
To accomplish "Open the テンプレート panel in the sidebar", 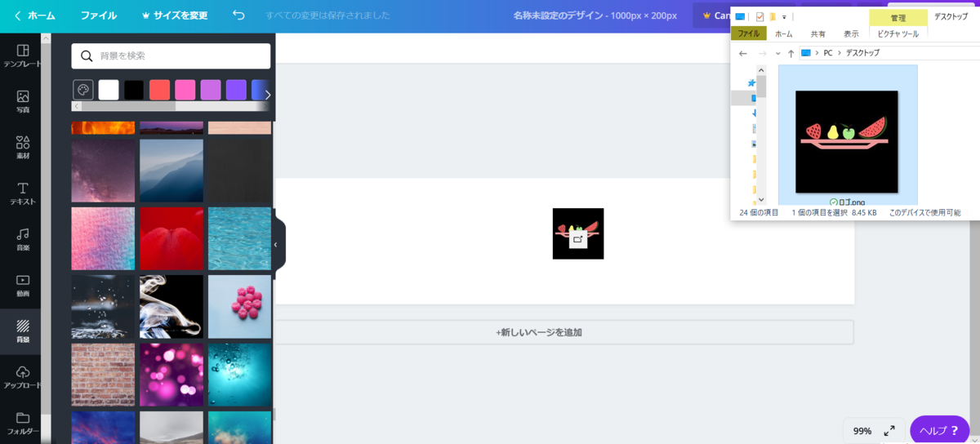I will pos(23,55).
